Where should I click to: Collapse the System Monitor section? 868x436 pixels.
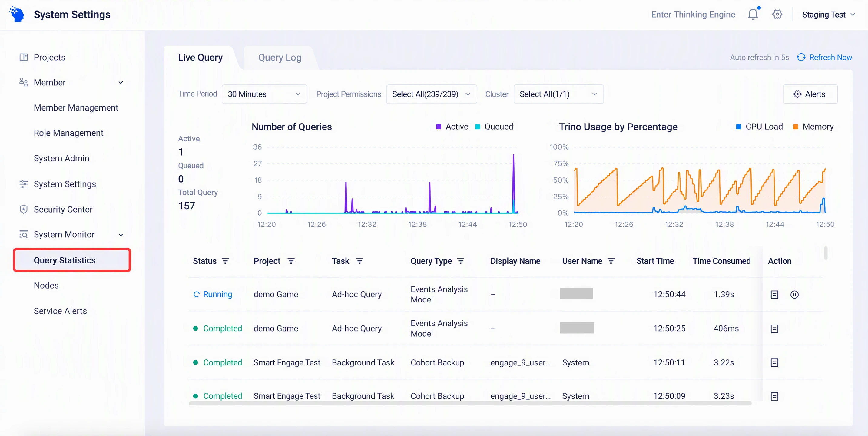point(121,235)
